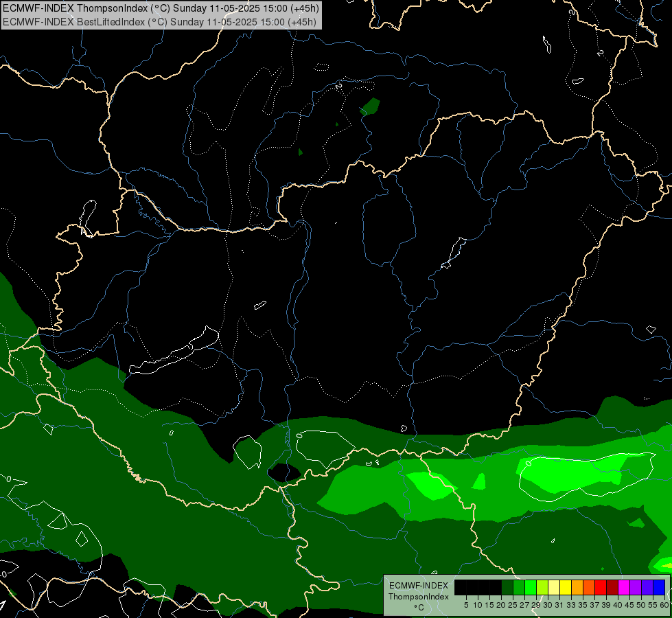The width and height of the screenshot is (672, 618).
Task: Pick the orange 33–35 legend swatch
Action: point(577,587)
